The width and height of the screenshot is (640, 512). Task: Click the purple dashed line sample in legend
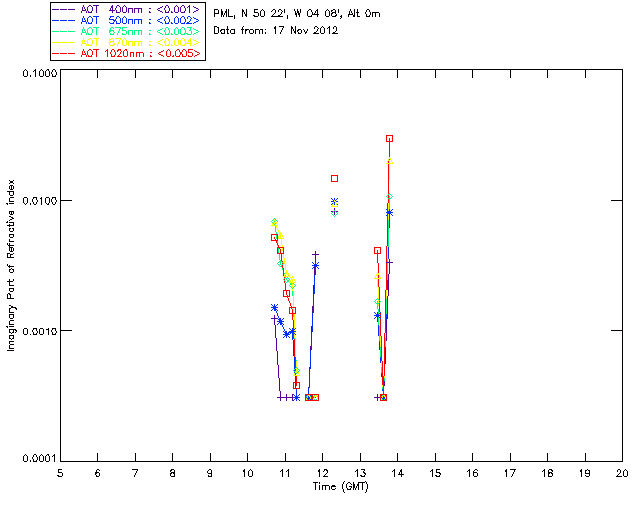(64, 9)
